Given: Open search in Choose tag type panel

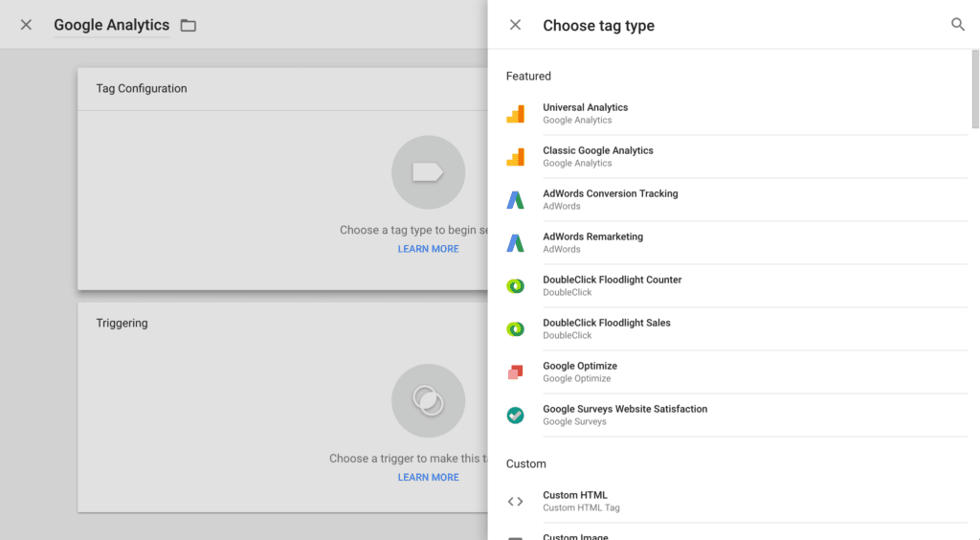Looking at the screenshot, I should 957,24.
